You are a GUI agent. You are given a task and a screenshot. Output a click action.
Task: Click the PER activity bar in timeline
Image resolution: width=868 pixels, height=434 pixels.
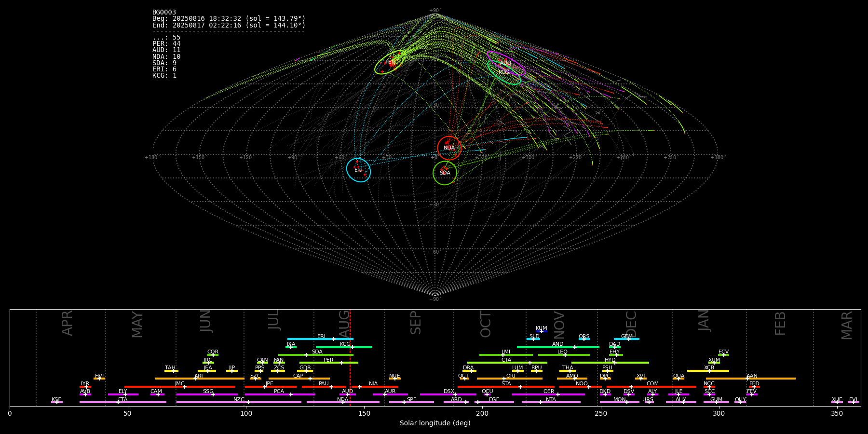(329, 363)
